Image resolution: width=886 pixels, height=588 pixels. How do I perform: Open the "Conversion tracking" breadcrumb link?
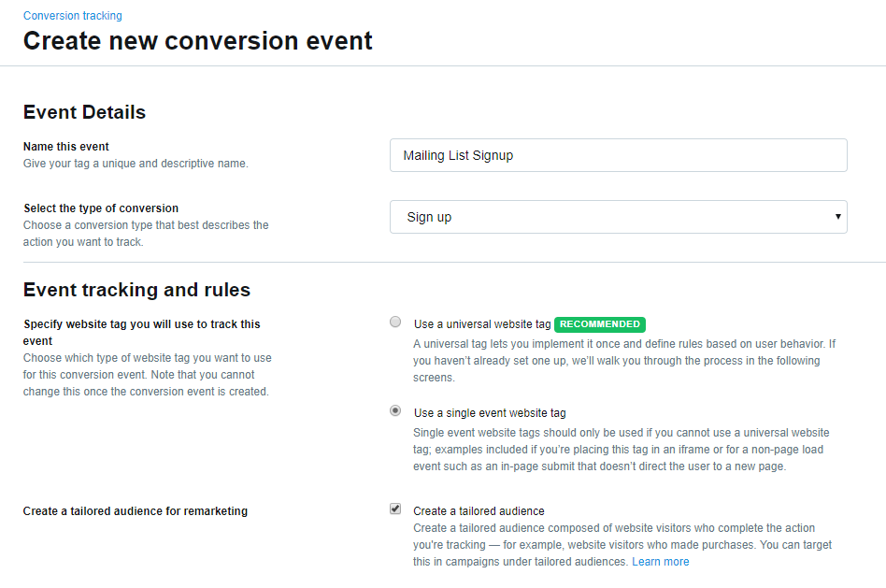[x=72, y=15]
